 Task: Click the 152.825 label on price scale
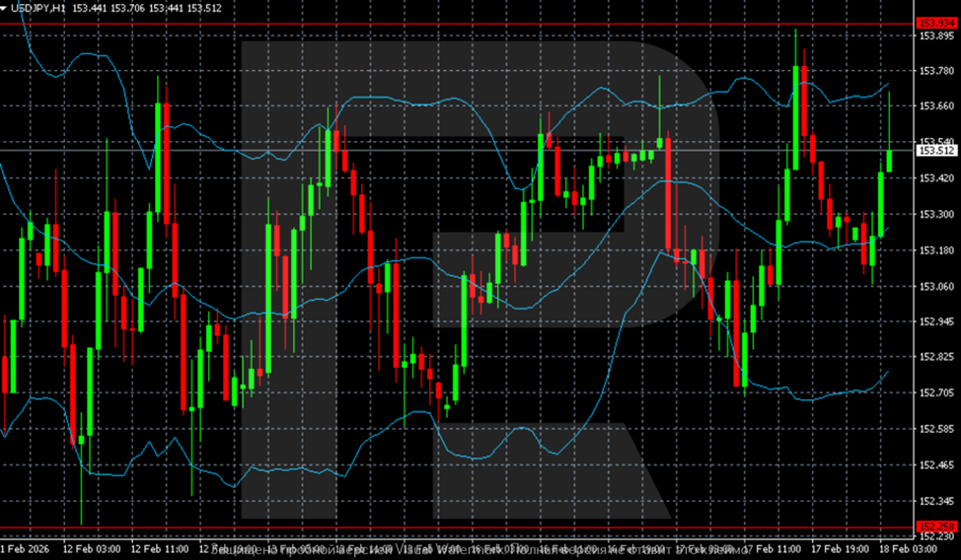(937, 357)
